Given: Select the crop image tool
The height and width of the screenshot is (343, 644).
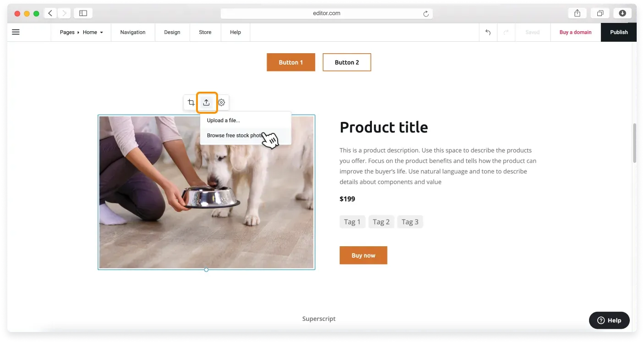Looking at the screenshot, I should pos(191,102).
